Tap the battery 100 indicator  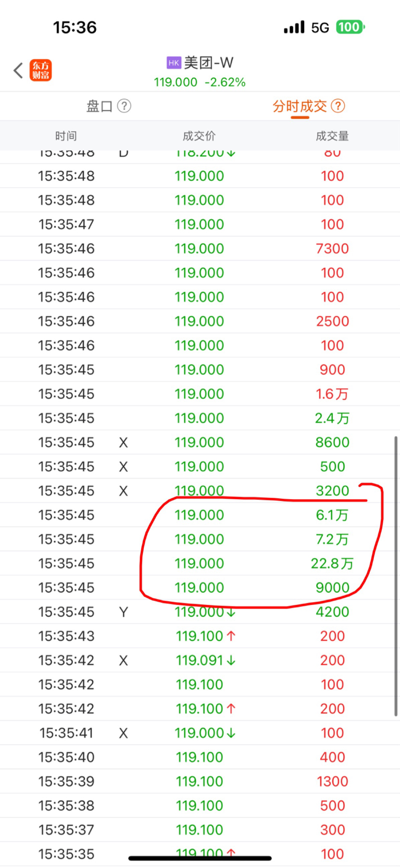coord(350,27)
